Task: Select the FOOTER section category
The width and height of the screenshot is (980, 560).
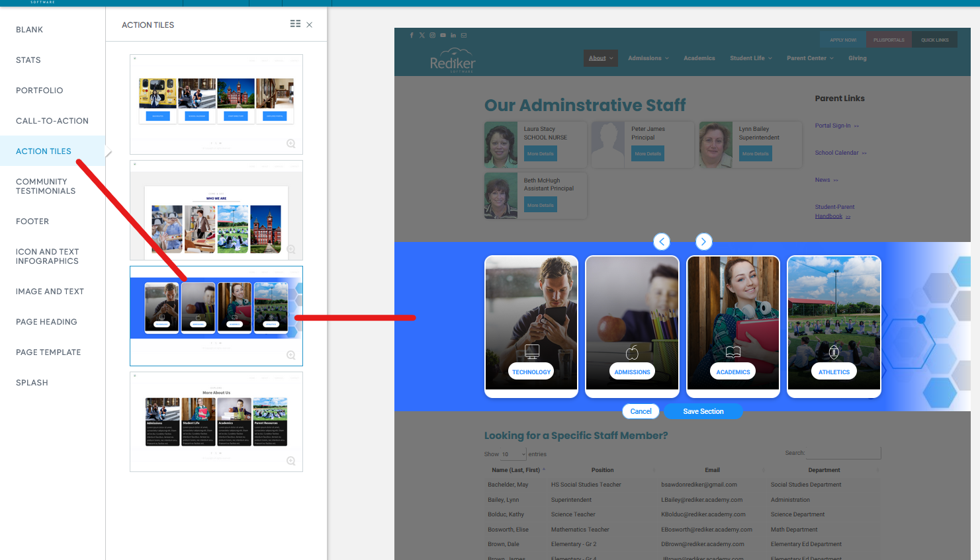Action: click(32, 221)
